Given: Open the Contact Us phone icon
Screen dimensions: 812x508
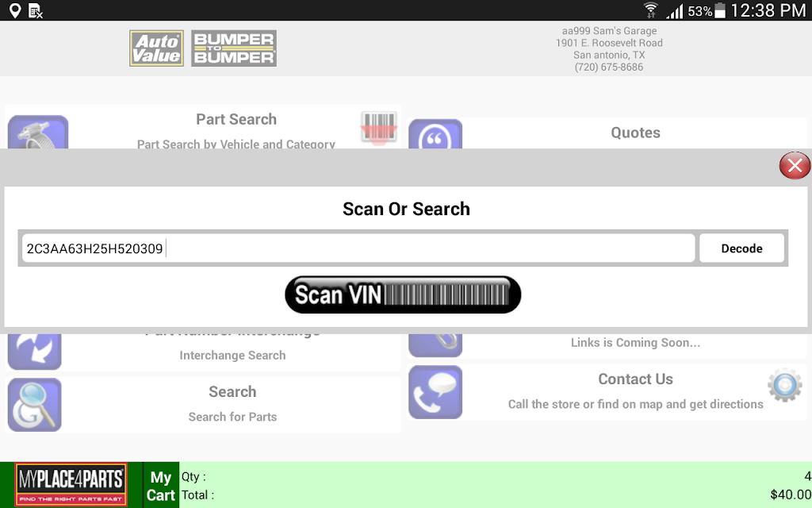Looking at the screenshot, I should point(435,392).
